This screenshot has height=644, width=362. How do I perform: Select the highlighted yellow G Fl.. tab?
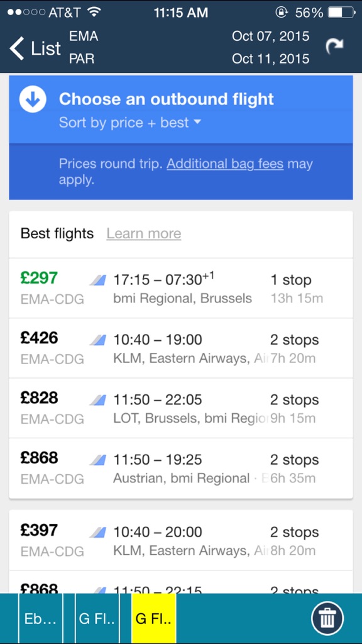(x=153, y=619)
